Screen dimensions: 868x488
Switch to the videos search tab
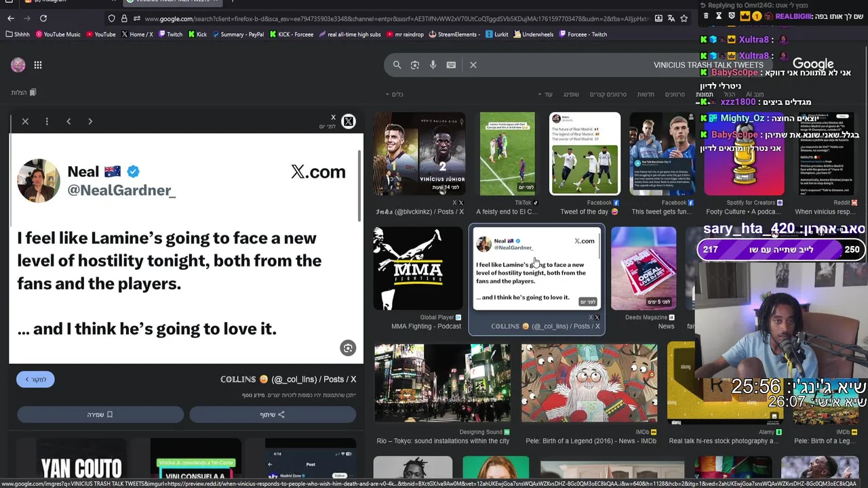675,94
